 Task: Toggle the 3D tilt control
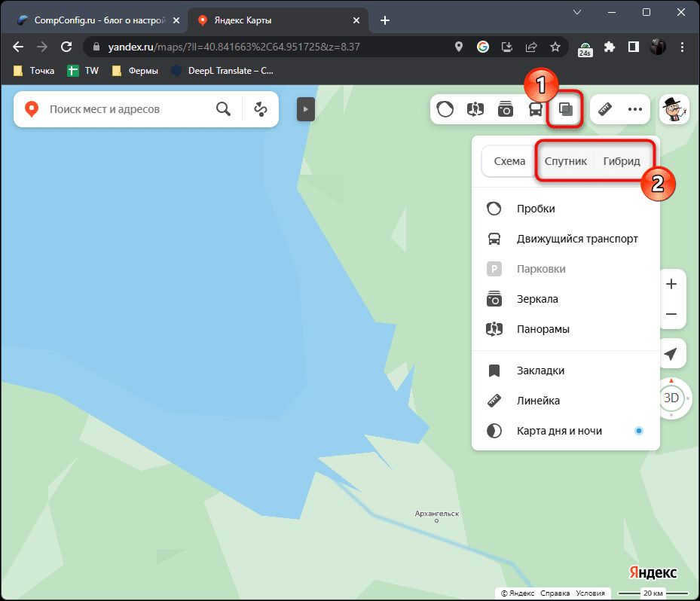671,398
